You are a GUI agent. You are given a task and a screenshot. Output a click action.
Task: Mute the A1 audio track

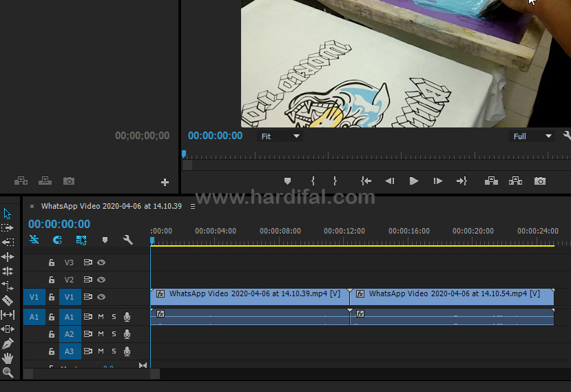(x=101, y=317)
